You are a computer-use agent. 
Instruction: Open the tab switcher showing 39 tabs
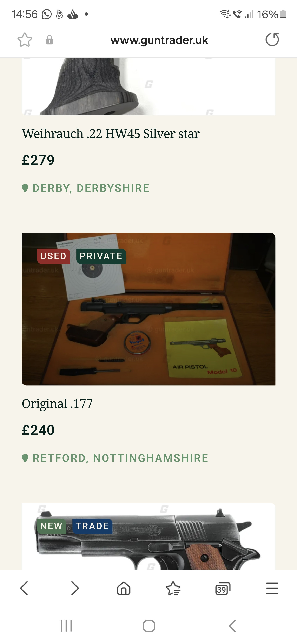pyautogui.click(x=223, y=588)
